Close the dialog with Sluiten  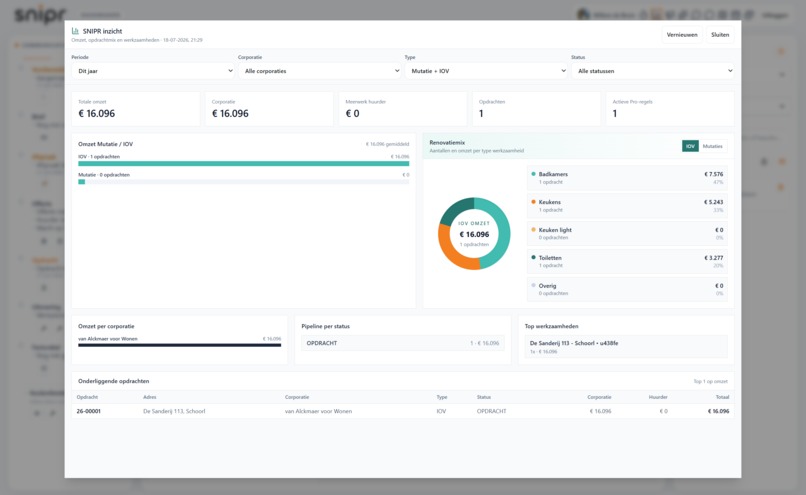pos(720,35)
